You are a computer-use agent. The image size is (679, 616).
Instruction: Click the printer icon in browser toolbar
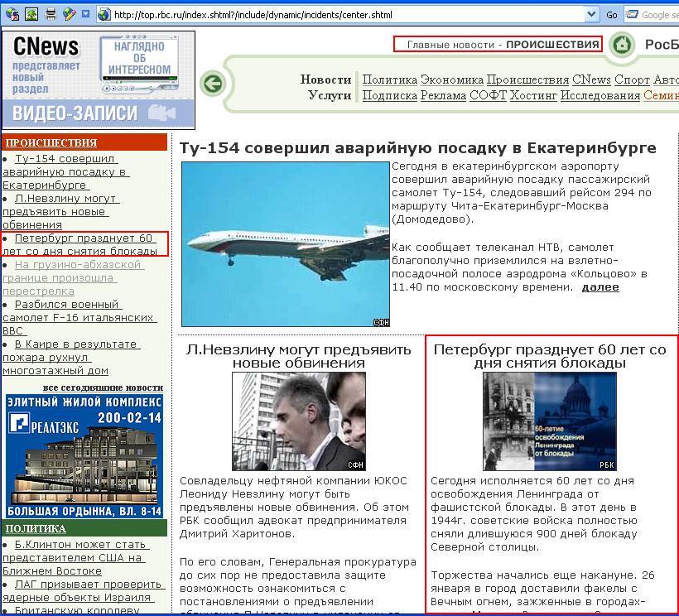pos(51,14)
